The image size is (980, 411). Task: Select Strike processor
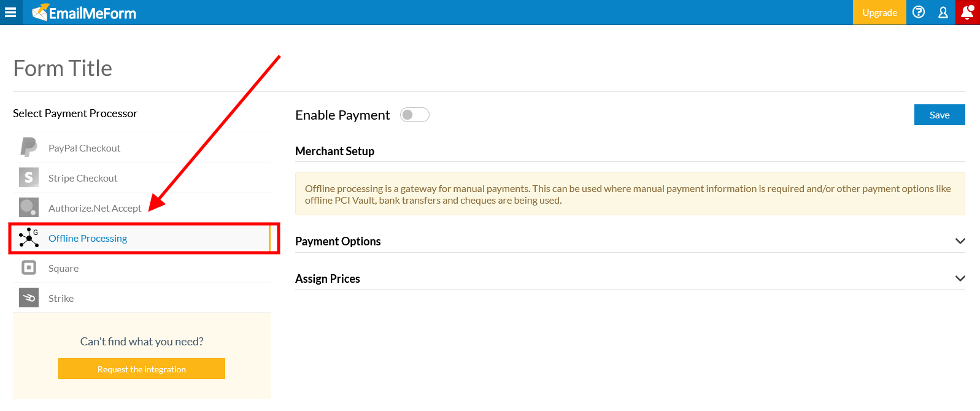[x=142, y=298]
